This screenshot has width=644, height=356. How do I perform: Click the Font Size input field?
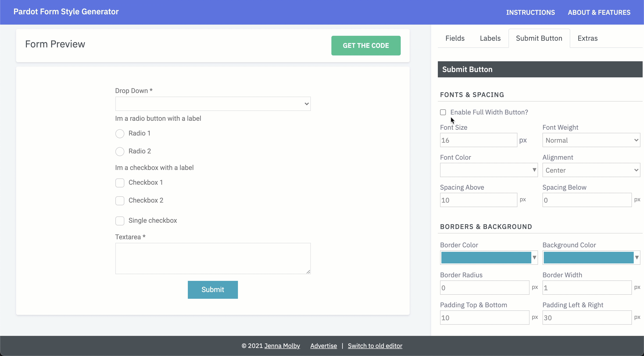[478, 140]
